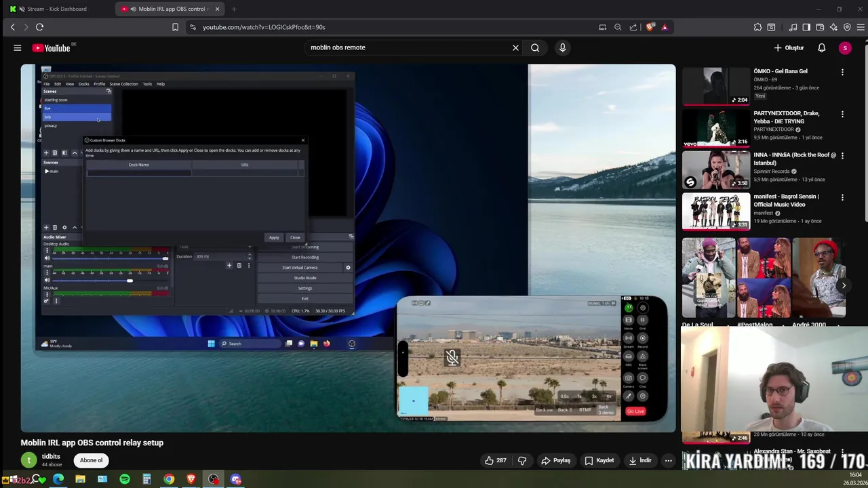868x488 pixels.
Task: Start voice search with the microphone icon
Action: coord(562,47)
